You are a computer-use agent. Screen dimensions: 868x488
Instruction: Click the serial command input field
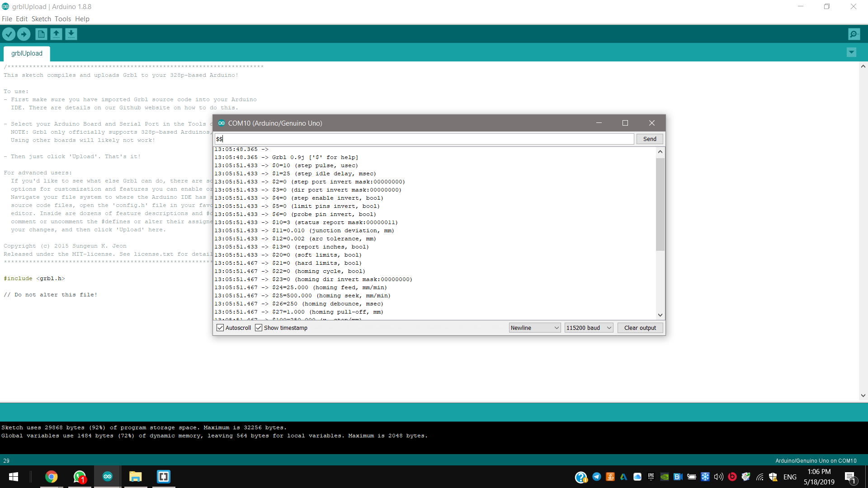(x=425, y=139)
